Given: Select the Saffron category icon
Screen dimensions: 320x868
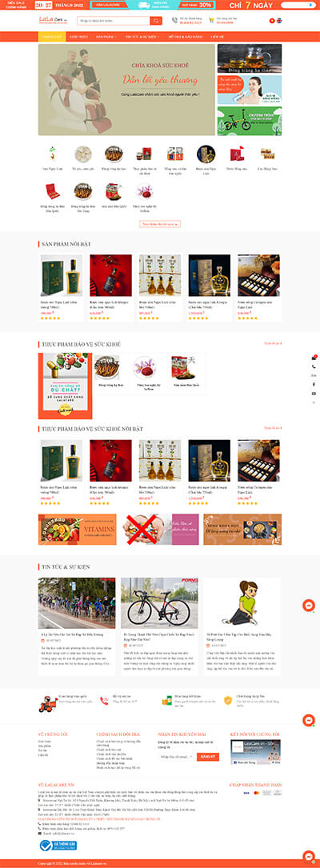Looking at the screenshot, I should [x=144, y=191].
